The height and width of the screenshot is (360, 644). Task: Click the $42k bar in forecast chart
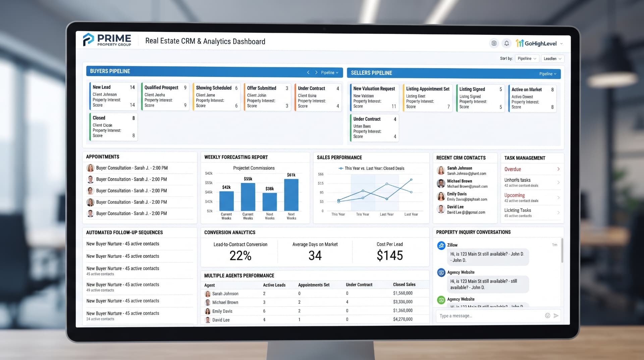coord(226,201)
